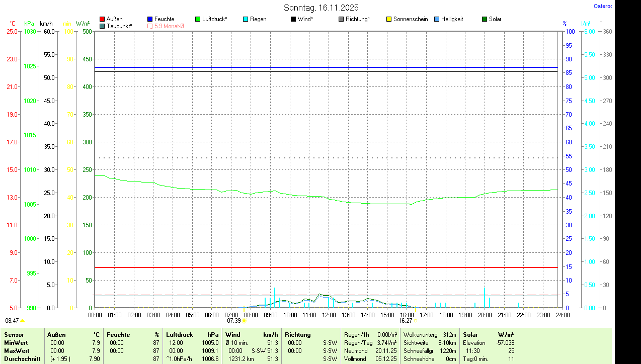Click the cyan Regen legend square

click(246, 19)
